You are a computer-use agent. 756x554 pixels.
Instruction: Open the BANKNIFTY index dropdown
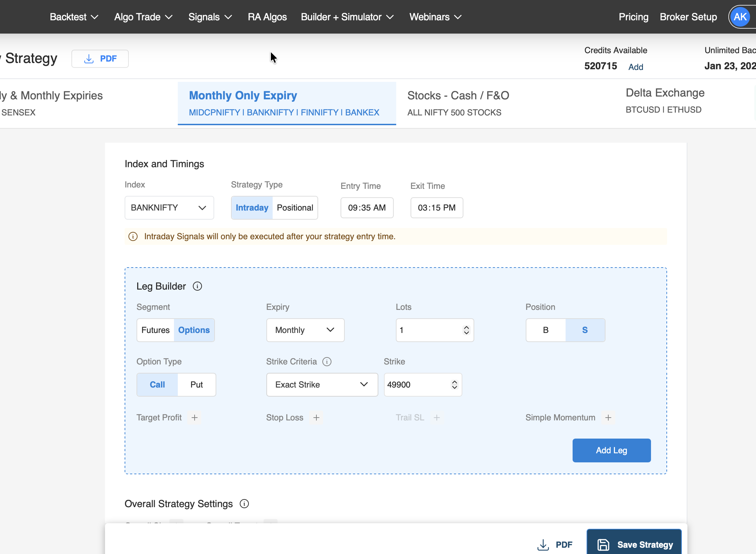(169, 208)
